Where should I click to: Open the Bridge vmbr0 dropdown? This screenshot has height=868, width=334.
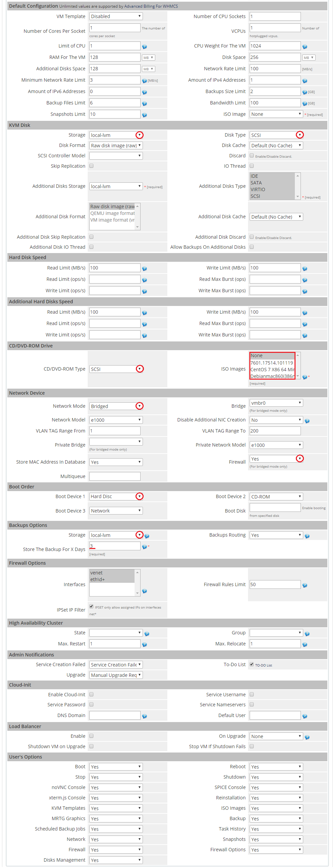pos(276,403)
